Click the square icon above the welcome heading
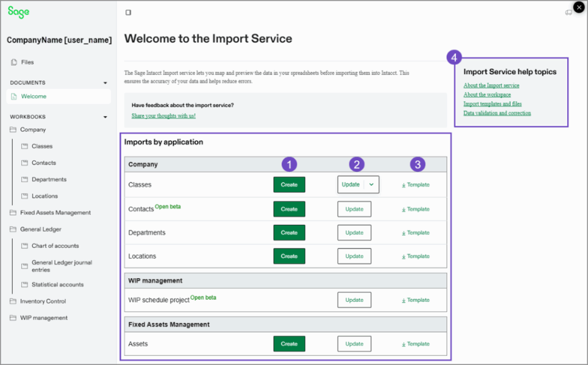The image size is (588, 365). [x=128, y=11]
